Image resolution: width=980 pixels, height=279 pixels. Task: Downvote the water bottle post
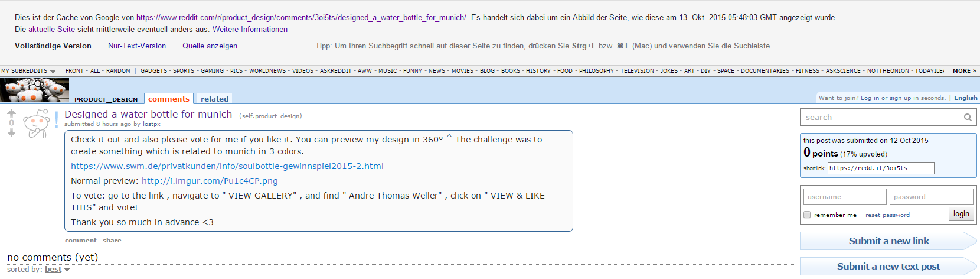pyautogui.click(x=11, y=133)
